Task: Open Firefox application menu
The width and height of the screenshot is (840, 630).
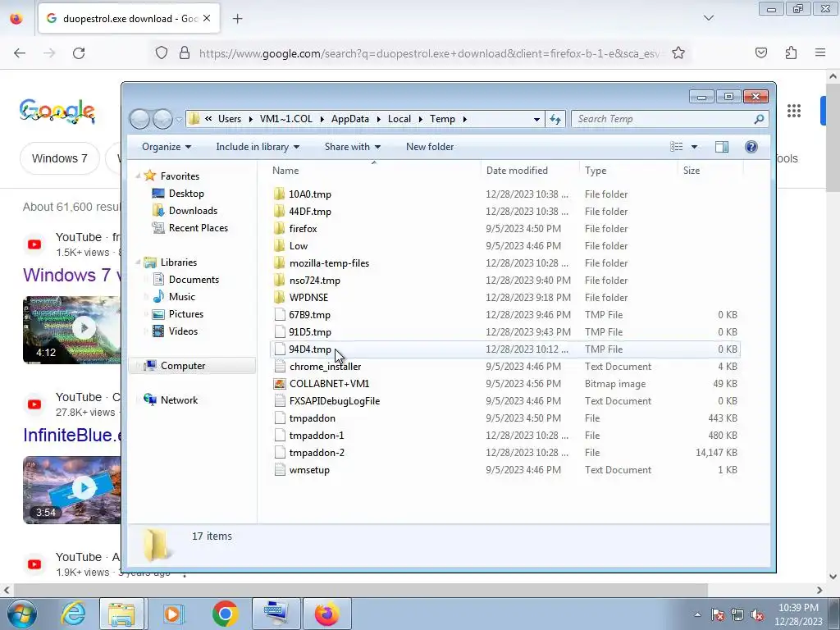Action: (x=820, y=53)
